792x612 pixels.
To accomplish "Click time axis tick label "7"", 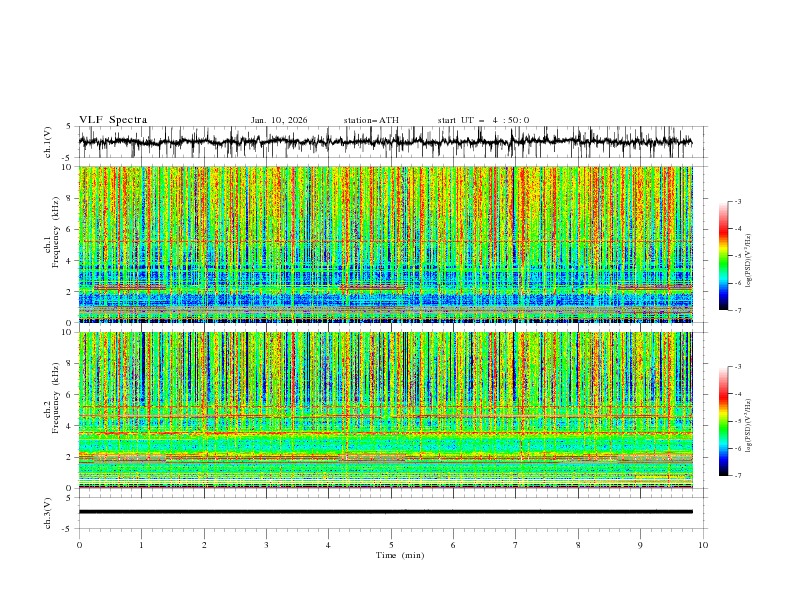I will 515,545.
